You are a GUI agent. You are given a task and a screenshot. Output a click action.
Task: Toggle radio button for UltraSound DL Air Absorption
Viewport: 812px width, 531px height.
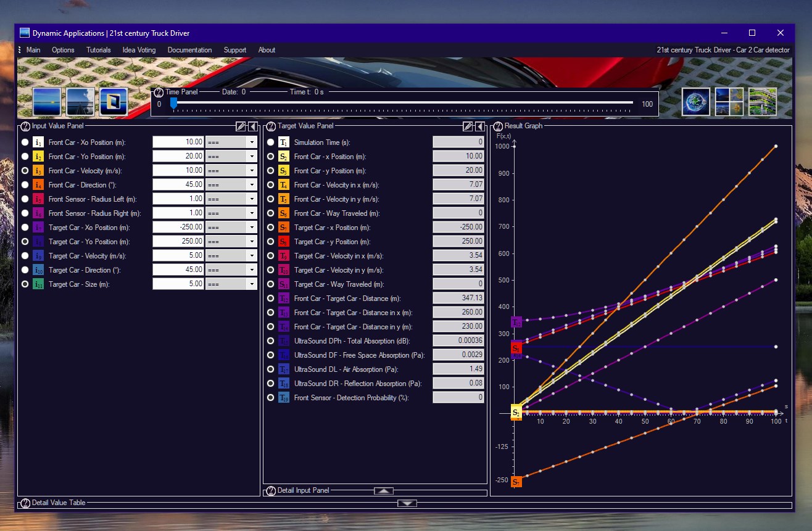click(270, 369)
